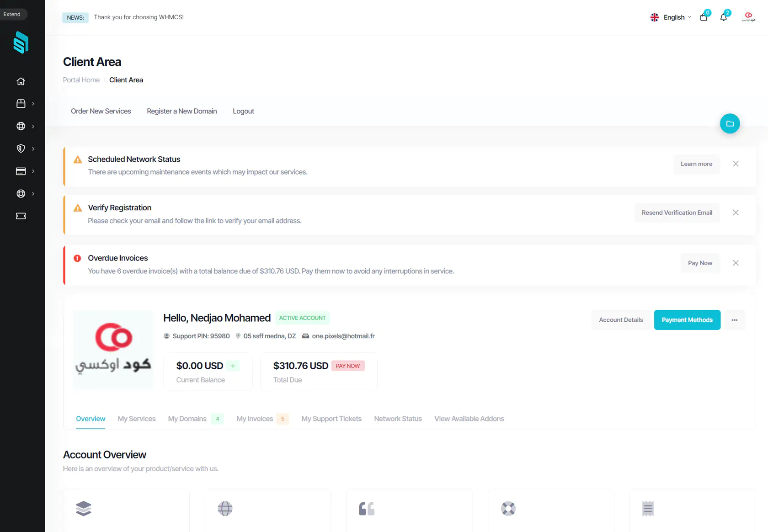Open the support lifebuoy icon in sidebar
Image resolution: width=768 pixels, height=532 pixels.
tap(21, 193)
